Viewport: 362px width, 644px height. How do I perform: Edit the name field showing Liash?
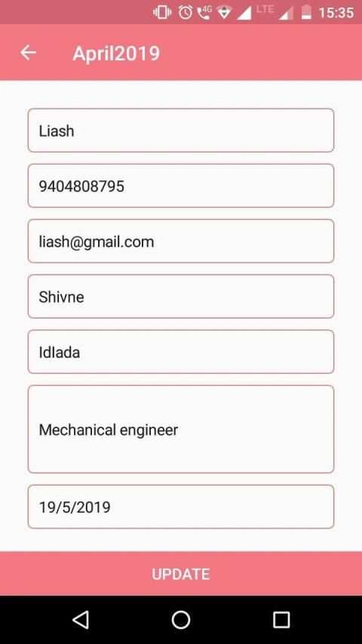[181, 130]
